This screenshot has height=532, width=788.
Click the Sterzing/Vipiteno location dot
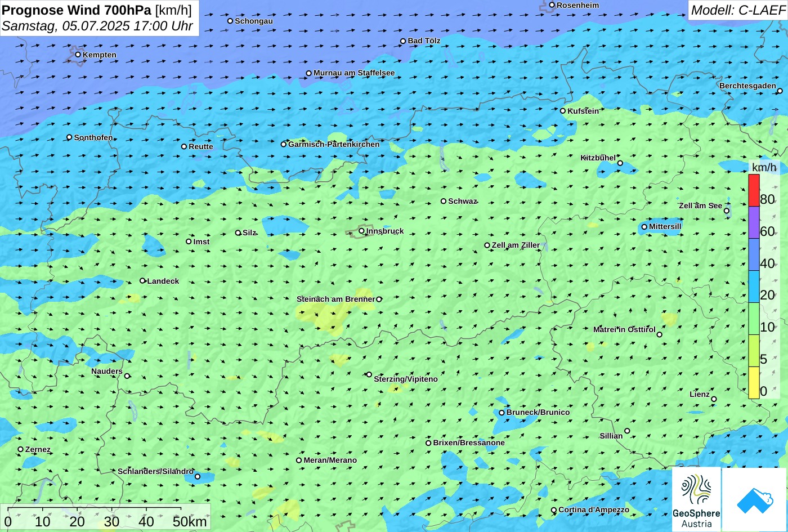click(369, 374)
